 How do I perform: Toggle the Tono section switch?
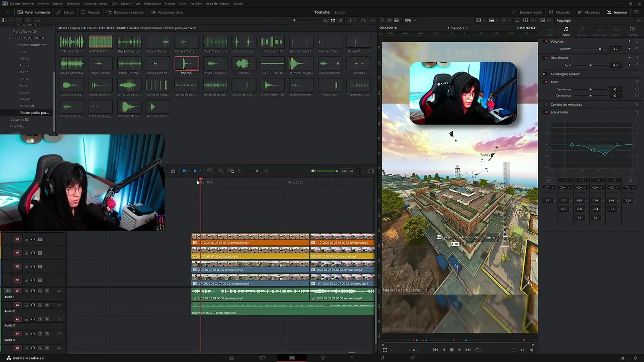(546, 81)
